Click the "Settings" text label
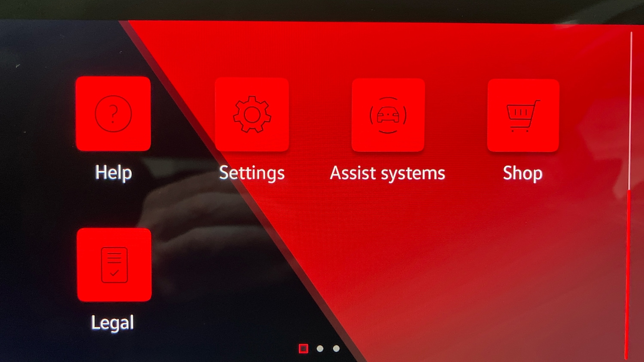Screen dimensions: 644x362 (252, 173)
